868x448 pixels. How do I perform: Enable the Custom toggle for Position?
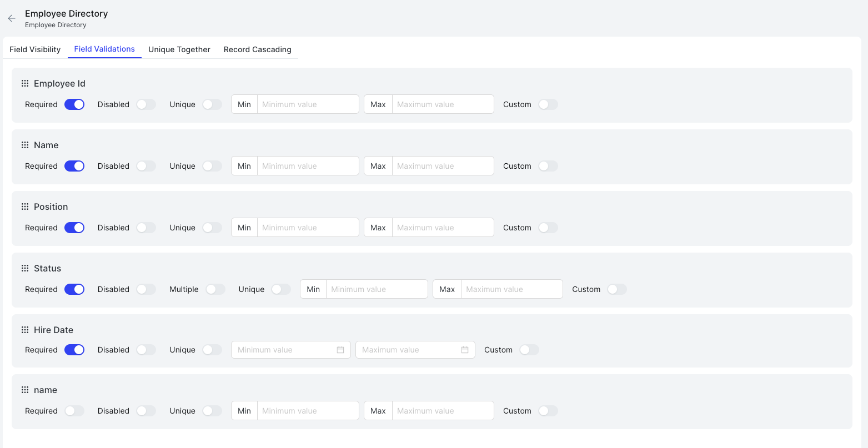tap(548, 227)
